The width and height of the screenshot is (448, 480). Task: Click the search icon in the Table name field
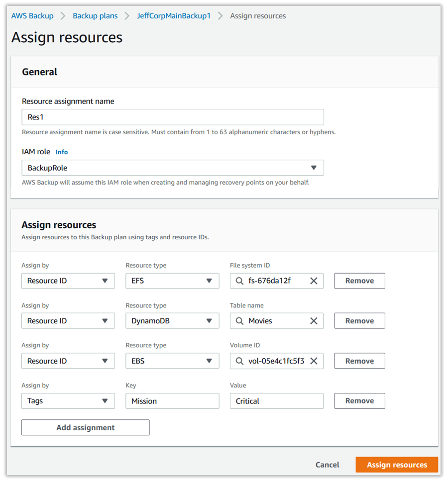[239, 320]
